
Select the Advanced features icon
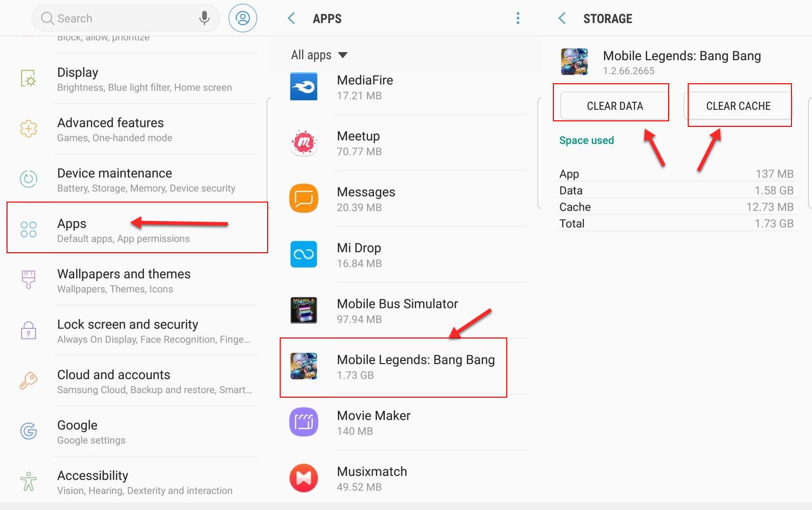pos(29,129)
